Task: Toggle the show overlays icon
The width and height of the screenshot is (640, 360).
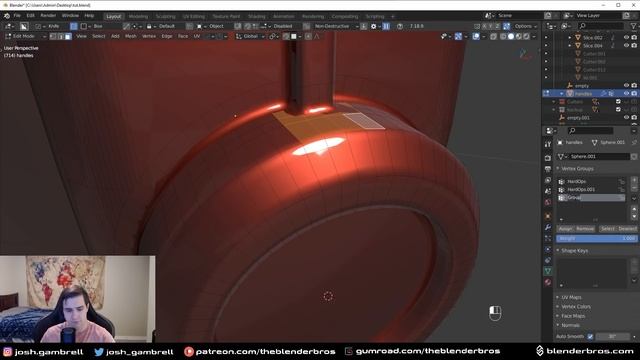Action: [476, 36]
